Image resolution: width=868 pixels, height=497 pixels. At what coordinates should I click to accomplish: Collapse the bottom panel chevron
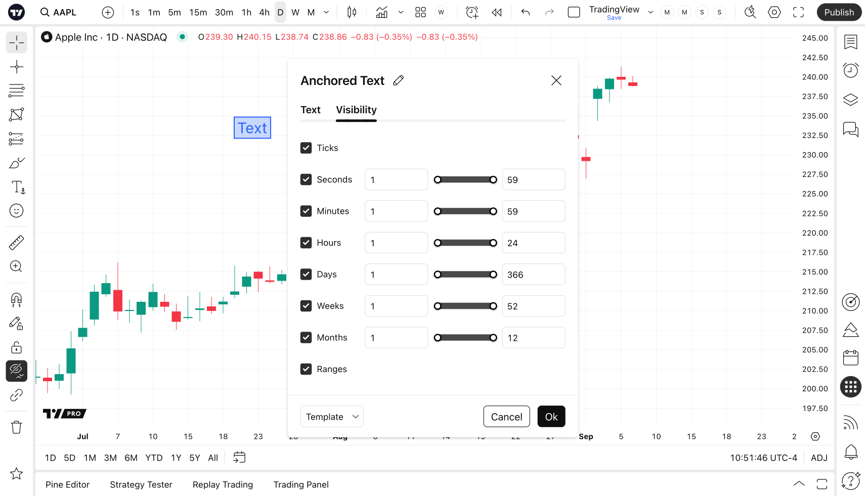(799, 484)
